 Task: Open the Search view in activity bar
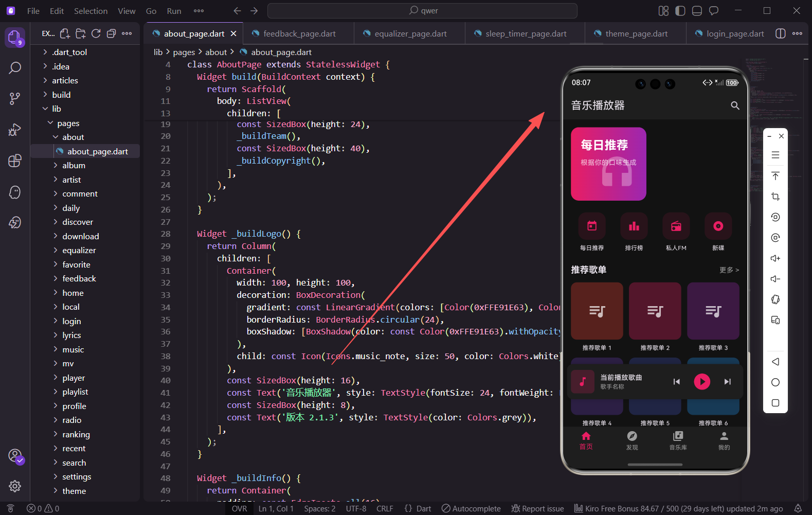pyautogui.click(x=15, y=67)
